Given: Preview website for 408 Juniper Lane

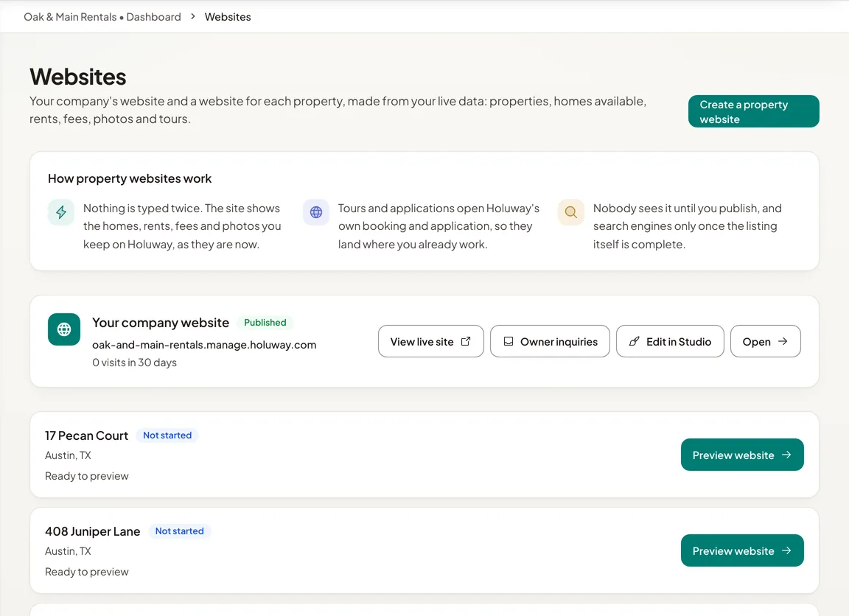Looking at the screenshot, I should click(x=742, y=550).
